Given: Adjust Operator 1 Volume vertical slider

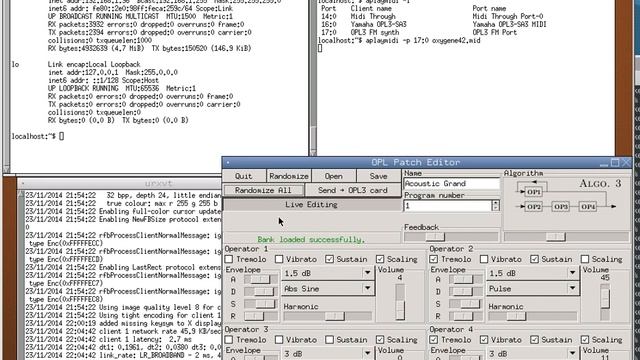Looking at the screenshot, I should 400,302.
